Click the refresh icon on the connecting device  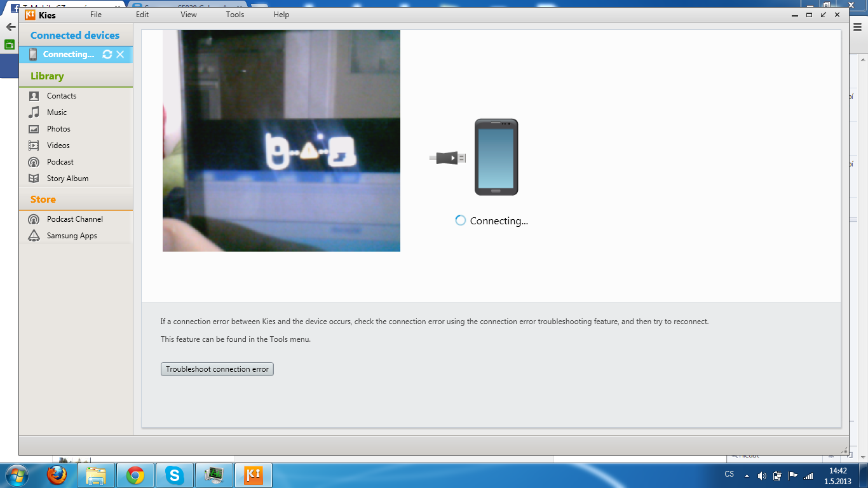click(x=107, y=55)
